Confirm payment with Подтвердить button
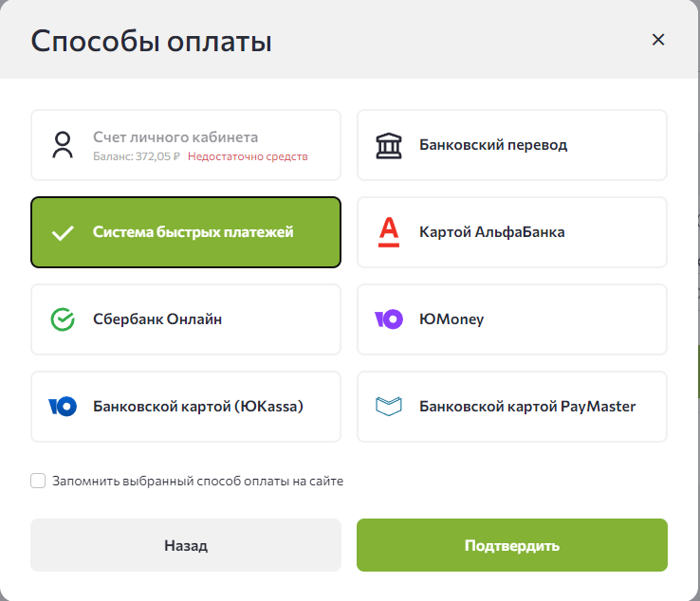This screenshot has height=601, width=700. pos(512,545)
